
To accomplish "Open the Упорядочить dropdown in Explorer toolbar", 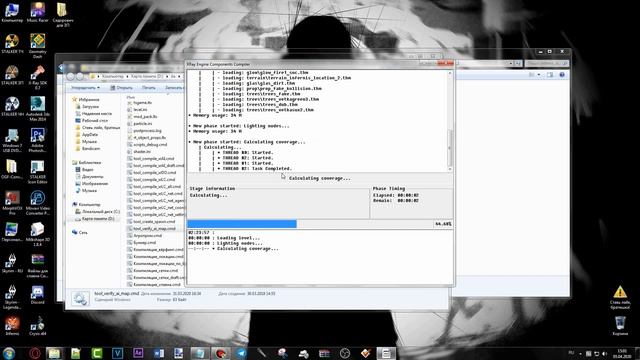I will (x=85, y=88).
